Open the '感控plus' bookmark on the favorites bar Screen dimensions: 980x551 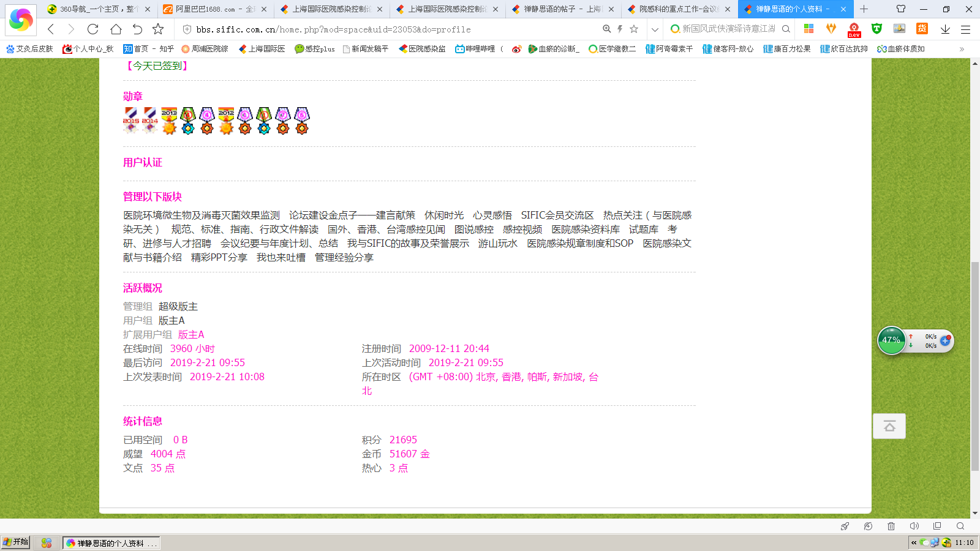[315, 49]
